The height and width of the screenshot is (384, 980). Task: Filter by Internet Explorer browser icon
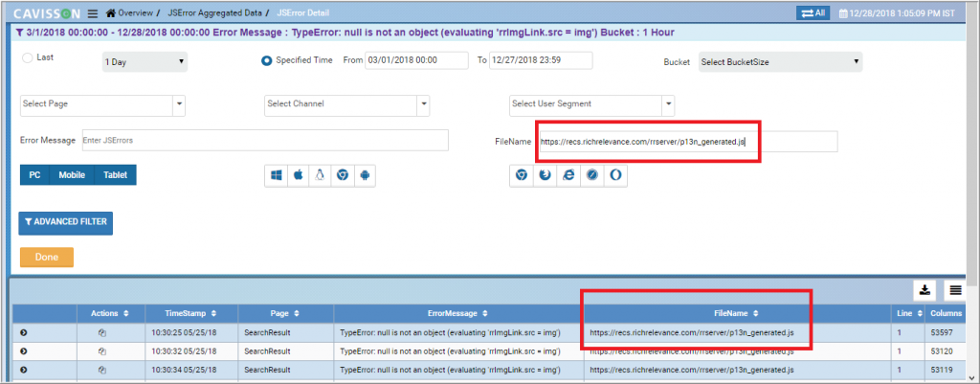[x=568, y=176]
